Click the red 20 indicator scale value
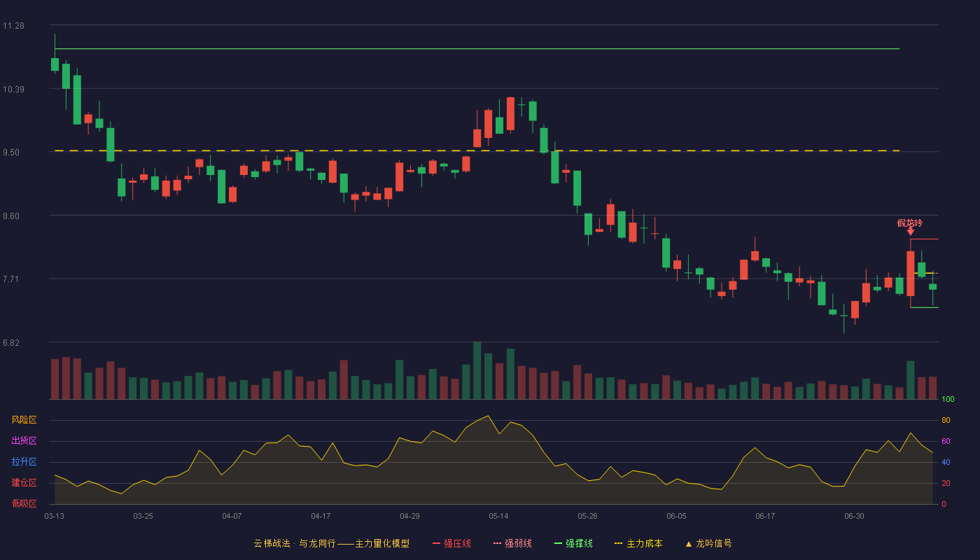The height and width of the screenshot is (560, 980). click(946, 484)
